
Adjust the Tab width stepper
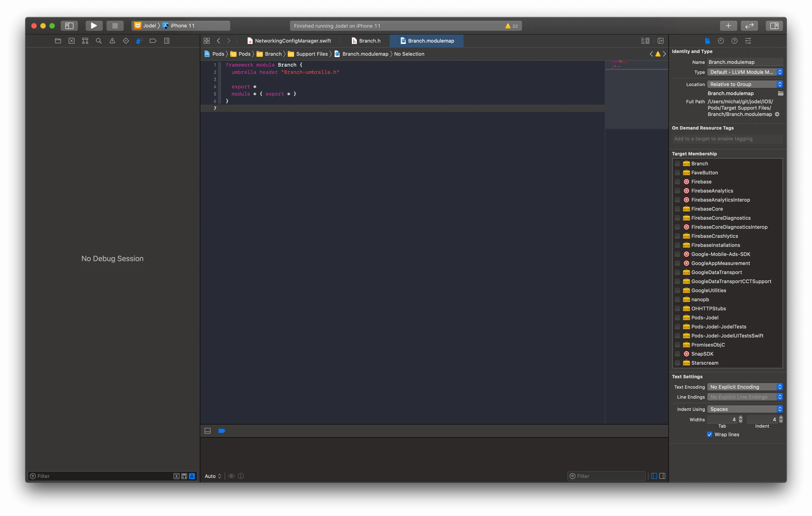(740, 419)
